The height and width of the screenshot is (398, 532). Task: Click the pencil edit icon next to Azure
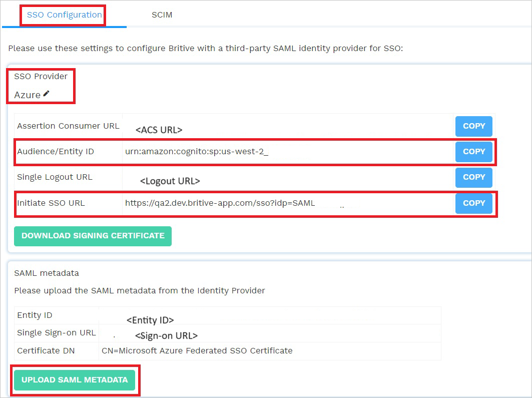tap(47, 93)
